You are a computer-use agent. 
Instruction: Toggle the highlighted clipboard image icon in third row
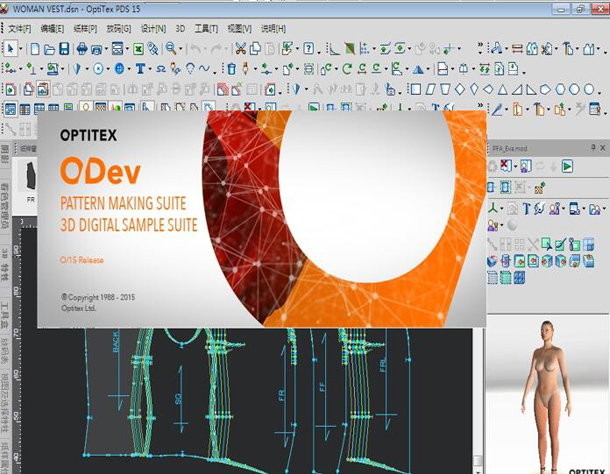pos(43,90)
